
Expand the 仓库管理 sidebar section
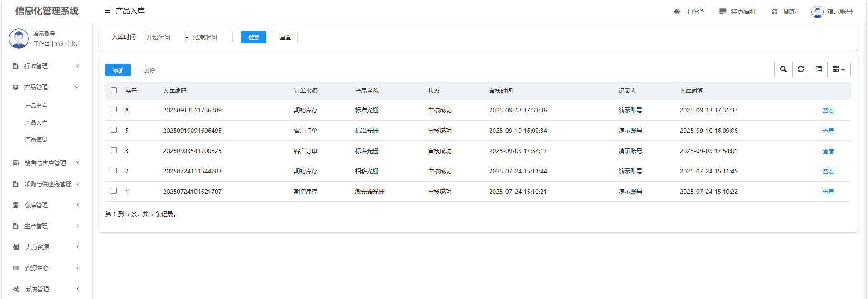coord(45,205)
